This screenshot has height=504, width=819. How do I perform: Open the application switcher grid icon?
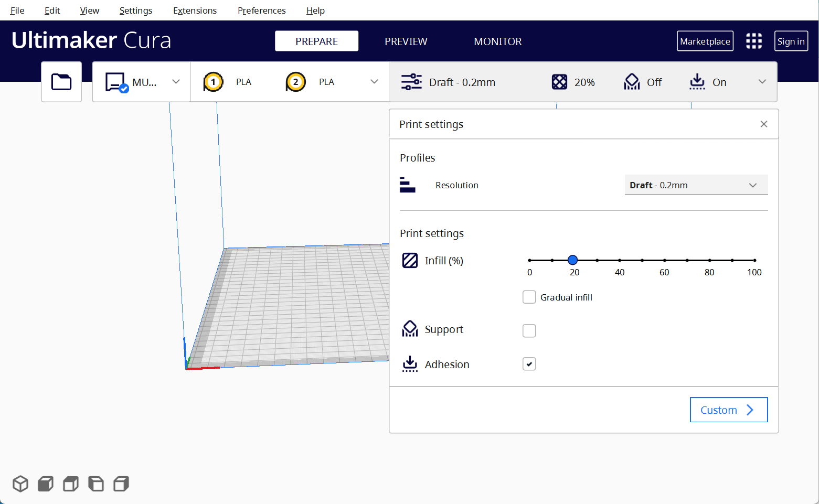tap(754, 41)
